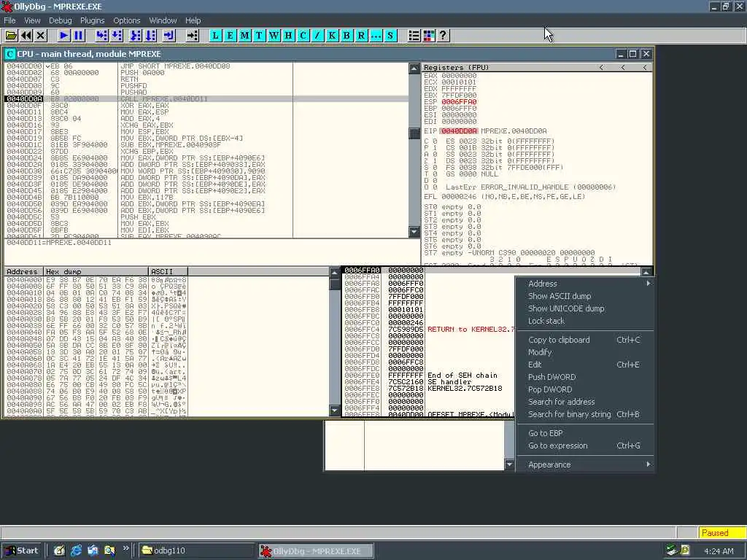Click the Address column header in dump
The height and width of the screenshot is (560, 747).
click(23, 271)
